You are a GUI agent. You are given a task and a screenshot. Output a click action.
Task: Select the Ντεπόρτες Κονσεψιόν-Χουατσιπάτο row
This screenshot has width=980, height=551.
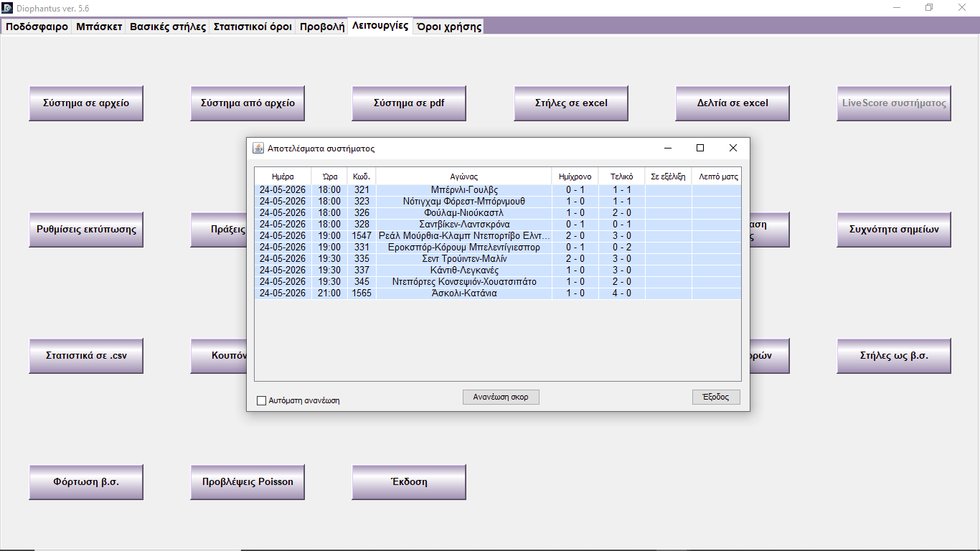coord(498,282)
